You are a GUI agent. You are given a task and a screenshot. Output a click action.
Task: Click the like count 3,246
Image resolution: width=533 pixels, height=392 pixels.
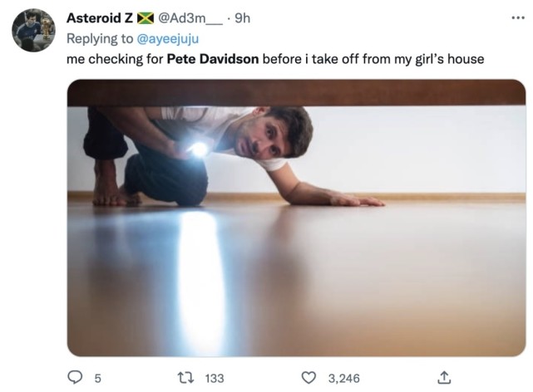pyautogui.click(x=343, y=378)
